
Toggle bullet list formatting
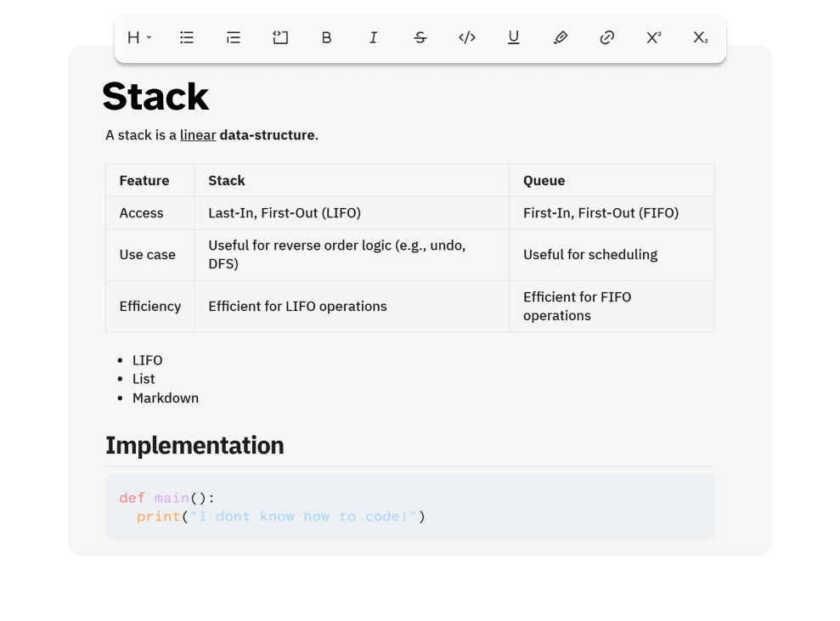pos(186,37)
